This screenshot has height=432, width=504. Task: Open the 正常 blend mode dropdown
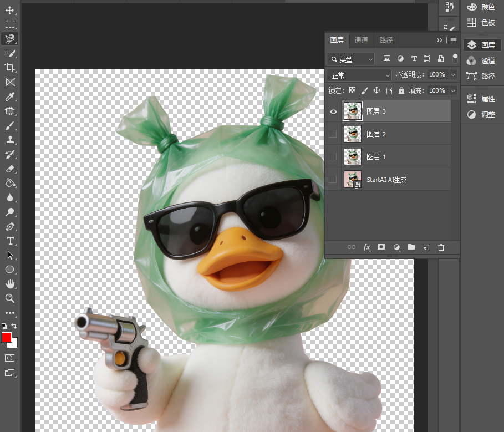(359, 75)
